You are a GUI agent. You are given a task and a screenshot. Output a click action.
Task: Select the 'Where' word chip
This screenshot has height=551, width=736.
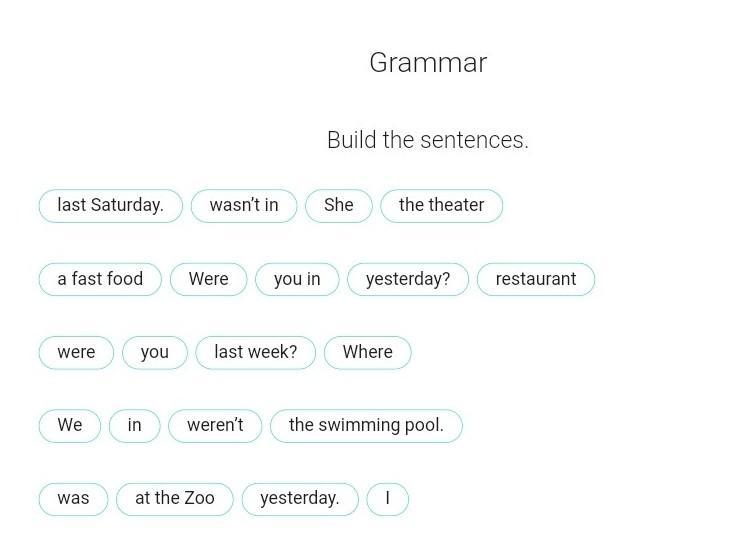[x=368, y=352]
